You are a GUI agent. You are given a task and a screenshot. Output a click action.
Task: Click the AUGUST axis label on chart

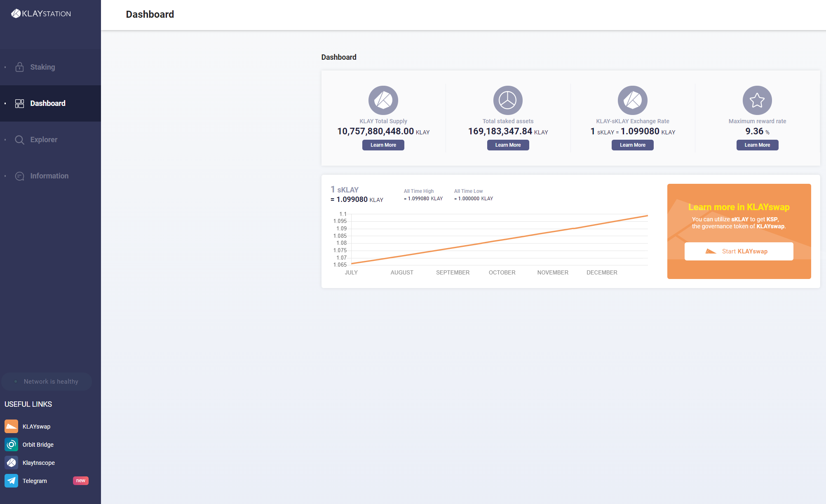click(x=402, y=273)
